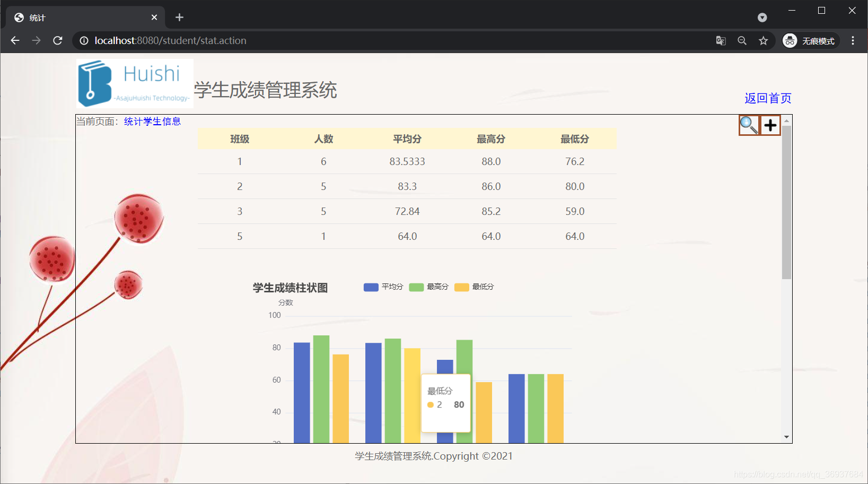The image size is (868, 484).
Task: Click the scrollbar up arrow
Action: [x=786, y=120]
